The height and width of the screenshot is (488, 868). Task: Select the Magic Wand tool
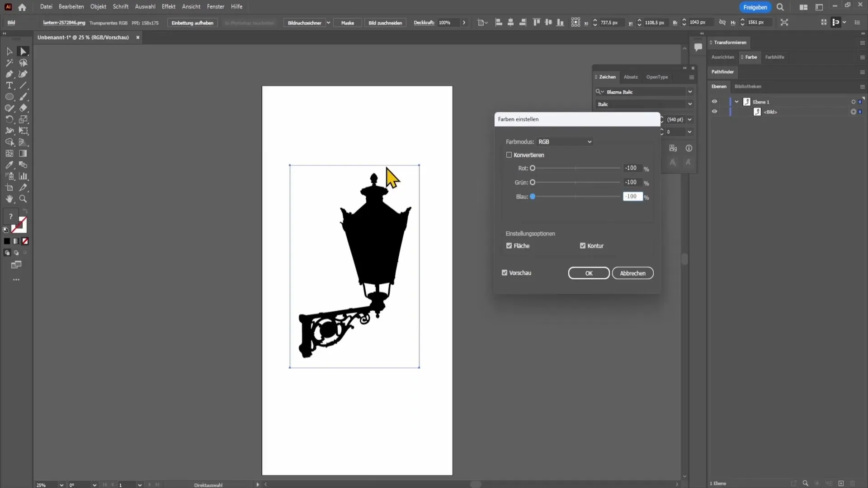[9, 63]
